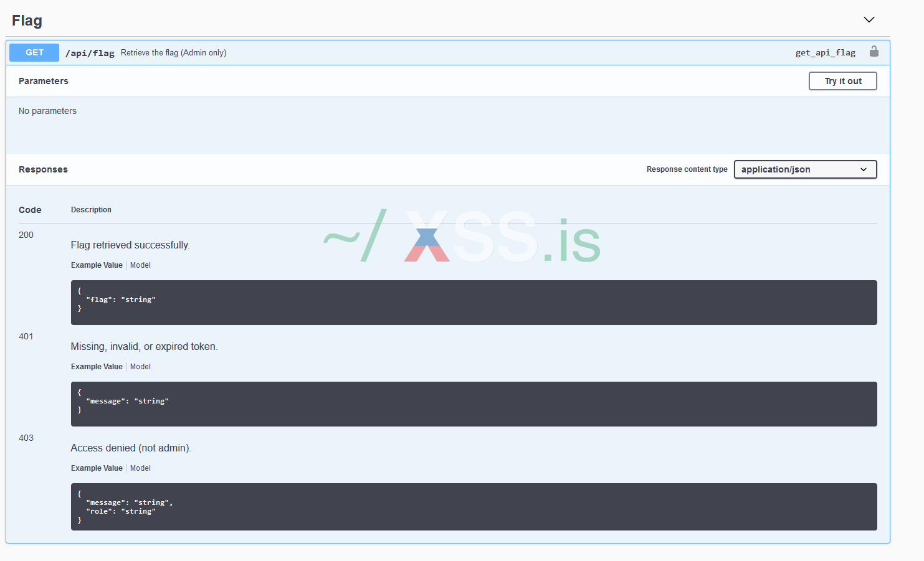Click the 'No parameters' text

[x=47, y=111]
